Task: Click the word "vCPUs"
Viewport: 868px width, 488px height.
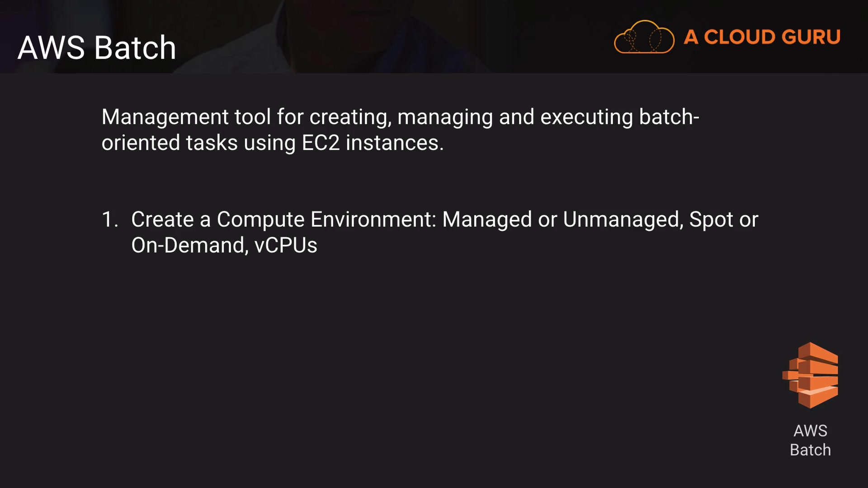Action: [x=286, y=245]
